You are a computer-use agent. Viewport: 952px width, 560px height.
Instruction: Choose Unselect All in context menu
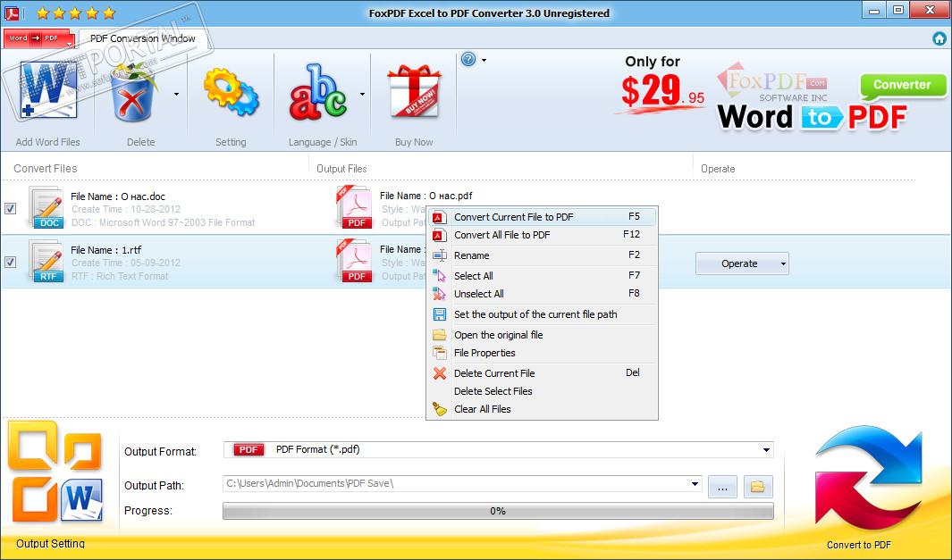(542, 294)
